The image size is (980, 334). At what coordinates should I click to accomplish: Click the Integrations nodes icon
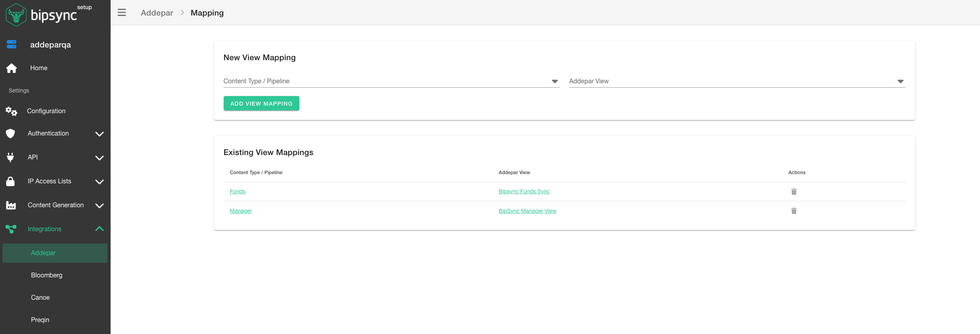[11, 229]
